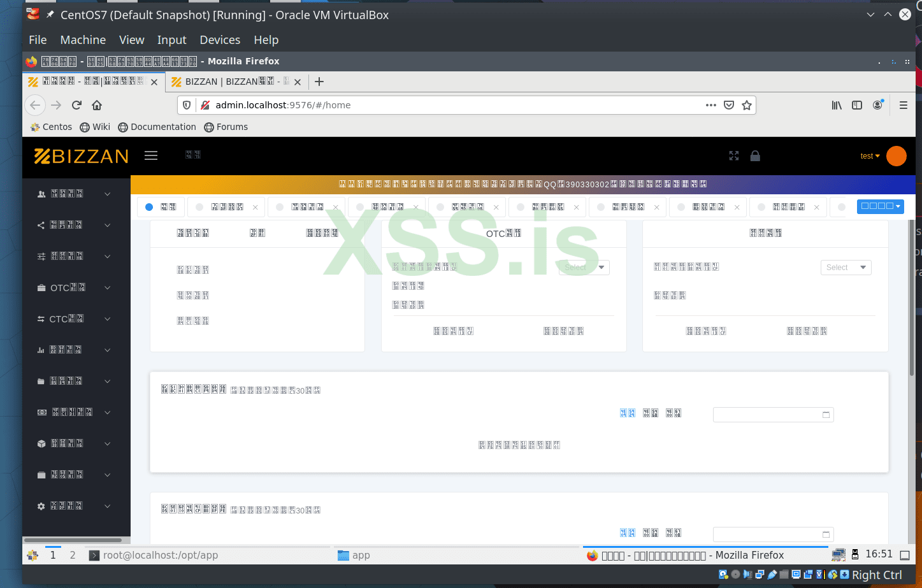Viewport: 922px width, 588px height.
Task: Click the lock icon in the admin top bar
Action: pos(755,155)
